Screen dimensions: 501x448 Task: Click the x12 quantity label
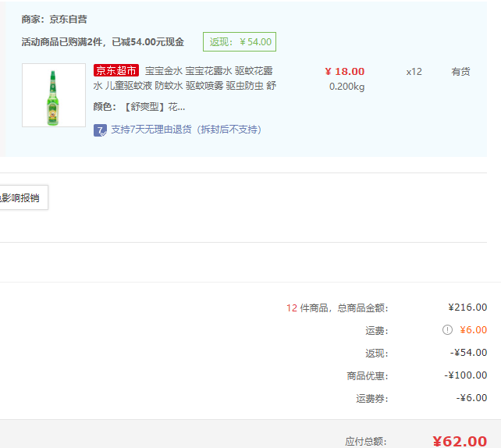tap(414, 72)
